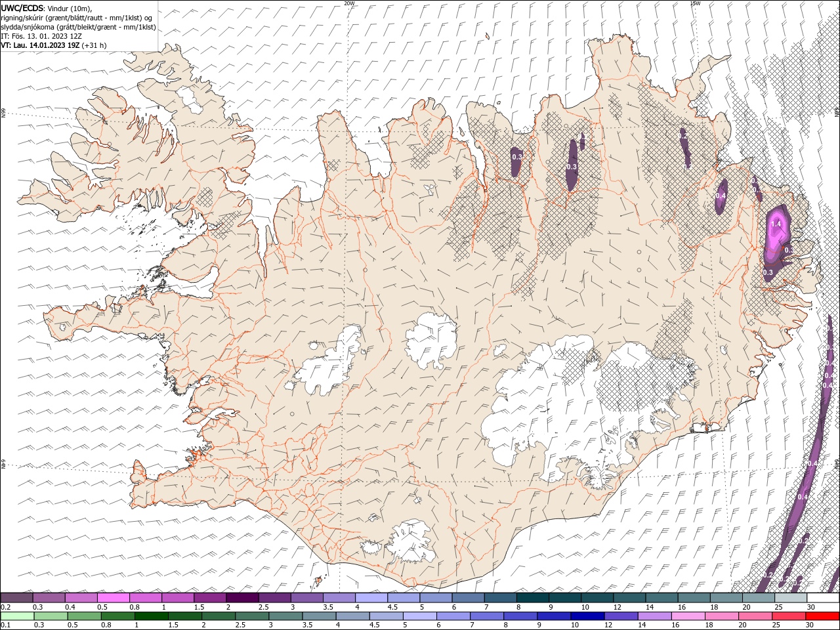Screen dimensions: 840x630
Task: Pick the lavender upper swatch between 4 and 4.5
Action: point(371,598)
